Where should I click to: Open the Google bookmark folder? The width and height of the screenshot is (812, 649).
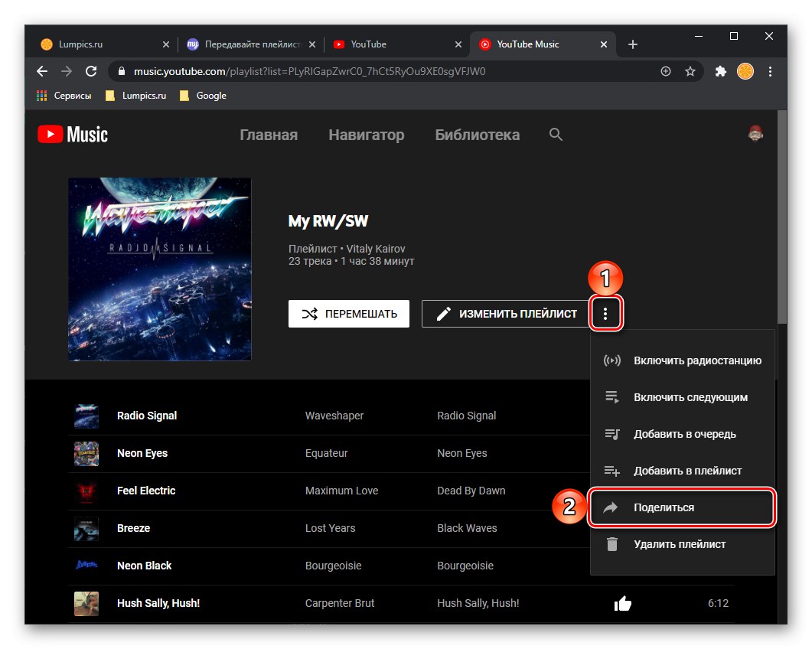(203, 96)
